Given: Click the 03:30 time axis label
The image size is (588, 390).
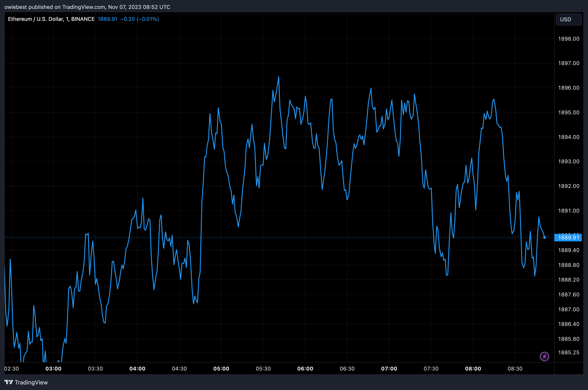Looking at the screenshot, I should point(95,369).
